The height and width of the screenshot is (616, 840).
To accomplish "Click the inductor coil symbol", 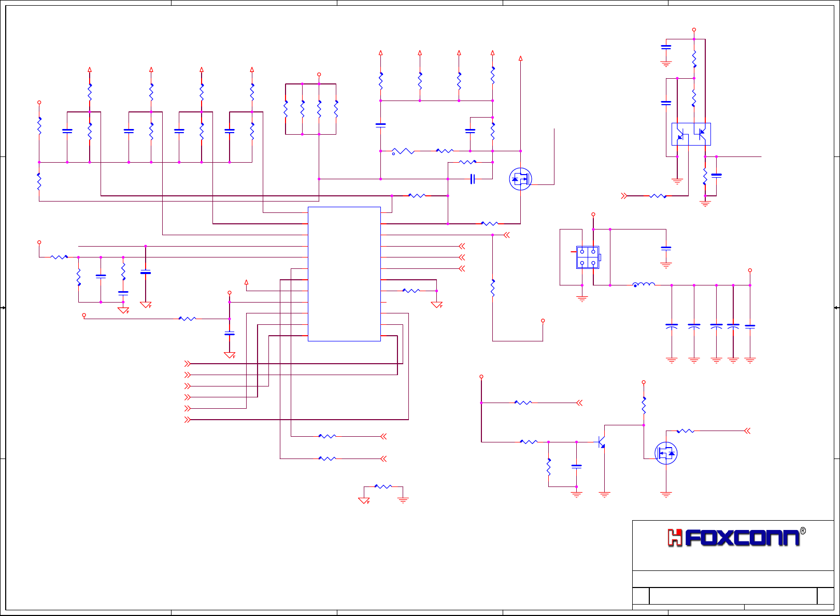I will pos(644,284).
